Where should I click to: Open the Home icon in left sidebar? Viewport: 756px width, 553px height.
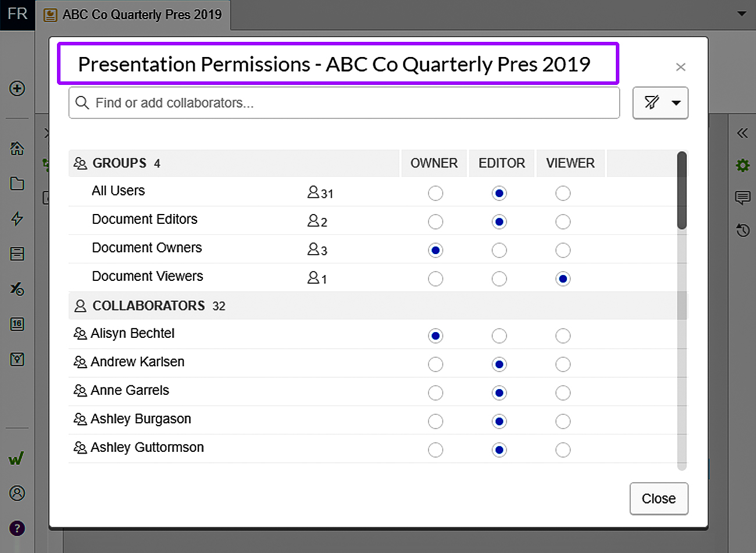pyautogui.click(x=17, y=148)
